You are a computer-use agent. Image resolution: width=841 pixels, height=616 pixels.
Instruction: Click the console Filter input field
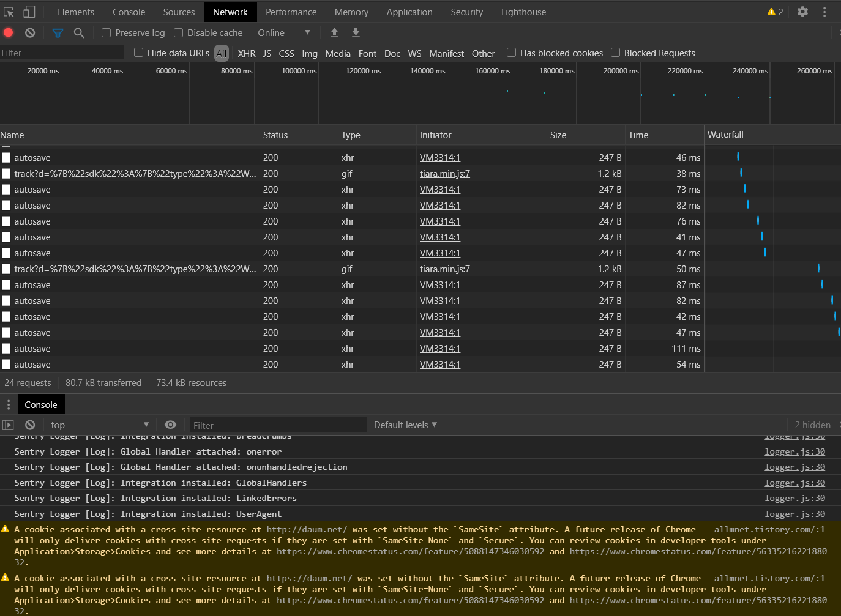(x=278, y=425)
